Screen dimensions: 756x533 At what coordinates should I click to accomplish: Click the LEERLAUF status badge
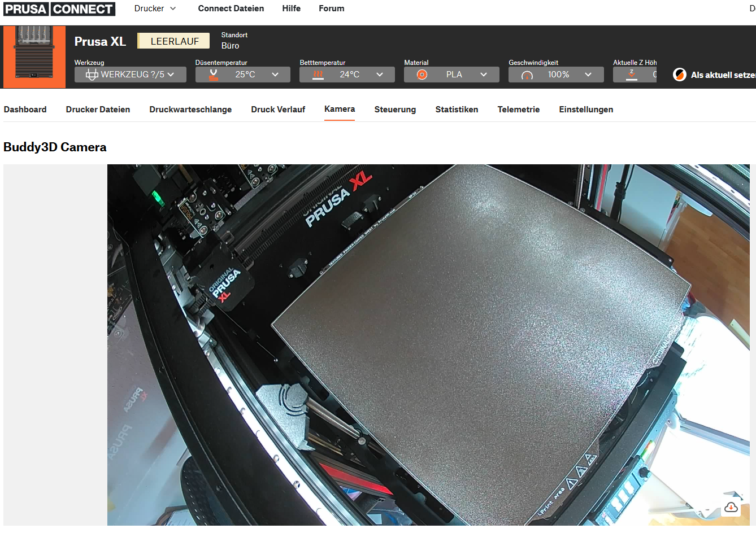click(174, 41)
